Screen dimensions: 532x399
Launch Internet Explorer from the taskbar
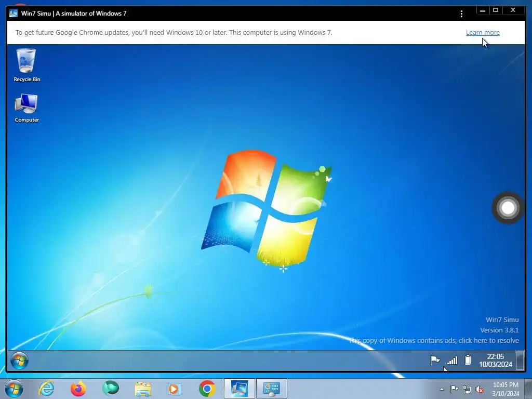pyautogui.click(x=46, y=389)
